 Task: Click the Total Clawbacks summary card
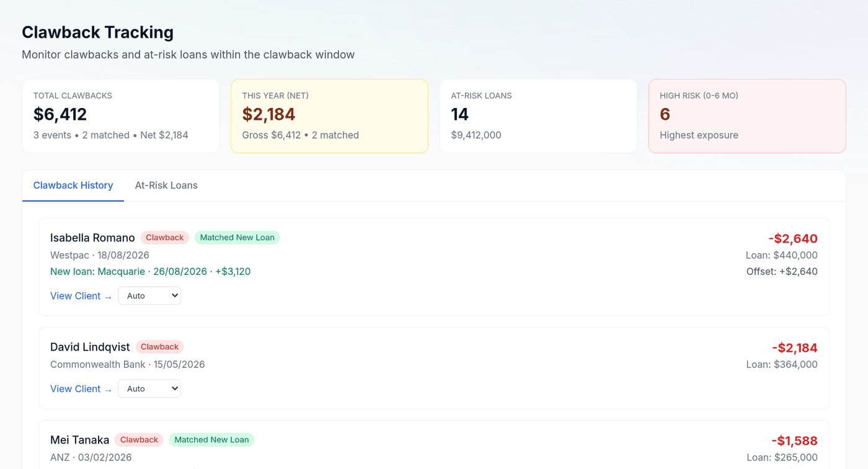coord(121,116)
